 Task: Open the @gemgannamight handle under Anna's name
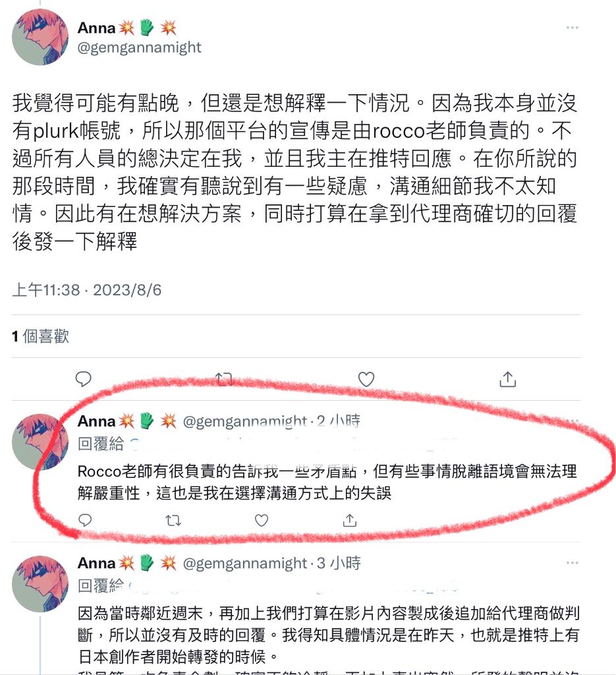139,47
